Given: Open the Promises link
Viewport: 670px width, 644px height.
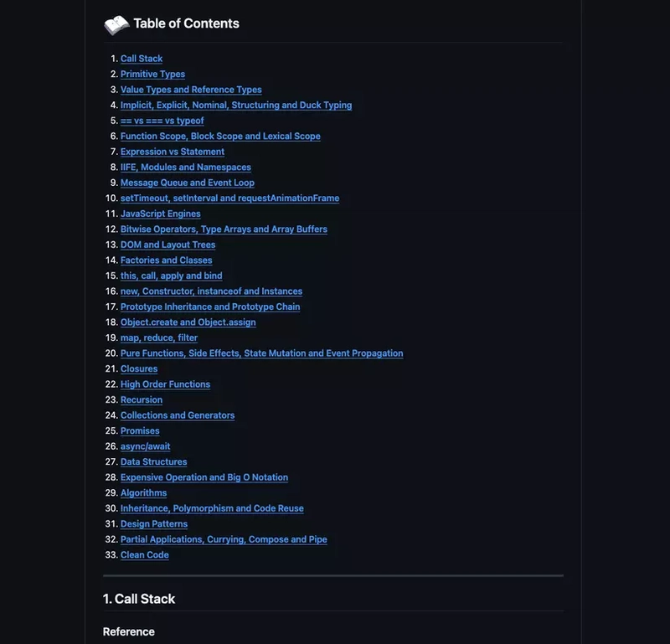Looking at the screenshot, I should (140, 430).
